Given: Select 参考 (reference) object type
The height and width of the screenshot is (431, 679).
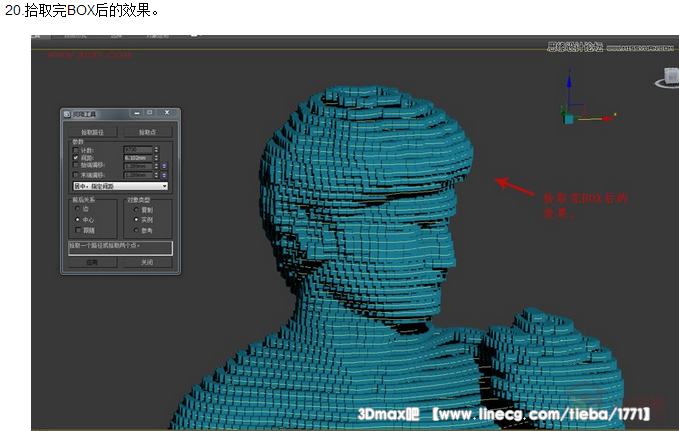Looking at the screenshot, I should (134, 230).
